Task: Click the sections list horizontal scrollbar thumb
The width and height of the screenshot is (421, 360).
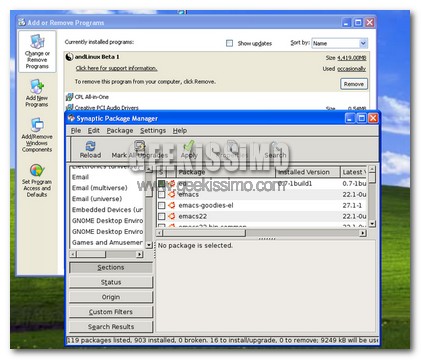Action: tap(91, 254)
